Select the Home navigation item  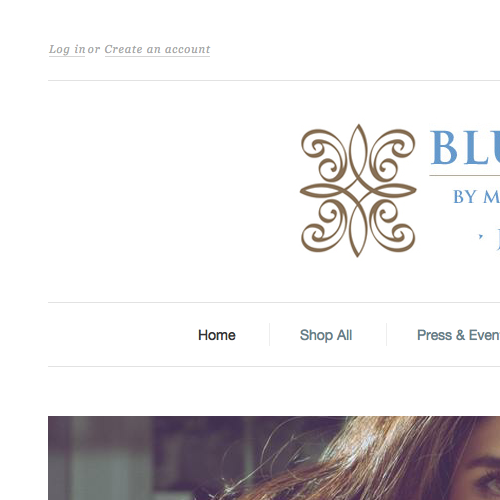click(x=217, y=335)
